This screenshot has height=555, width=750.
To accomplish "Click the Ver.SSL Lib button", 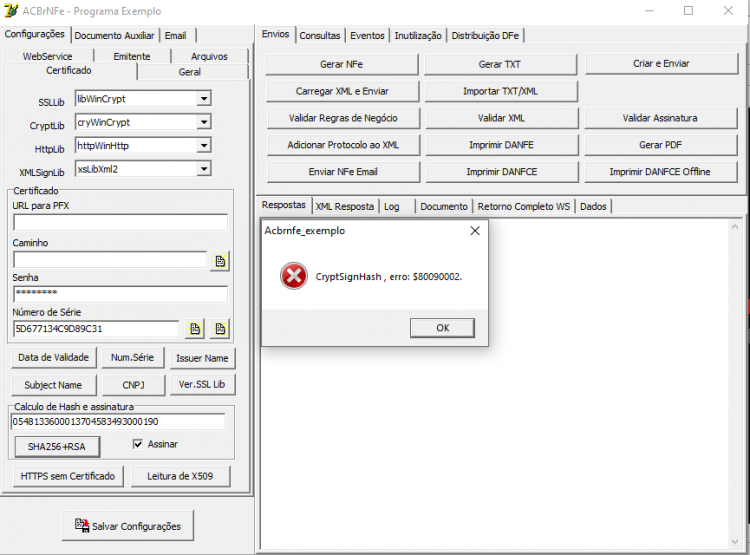I will coord(202,384).
